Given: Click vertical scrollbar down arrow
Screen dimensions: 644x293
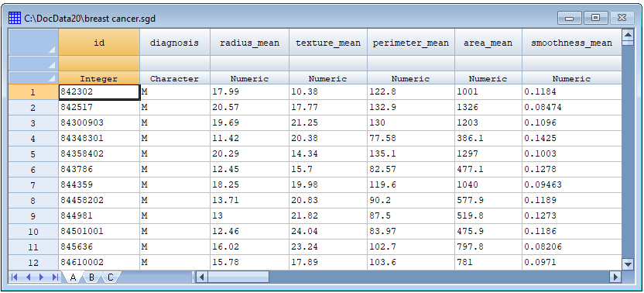Looking at the screenshot, I should click(x=627, y=264).
